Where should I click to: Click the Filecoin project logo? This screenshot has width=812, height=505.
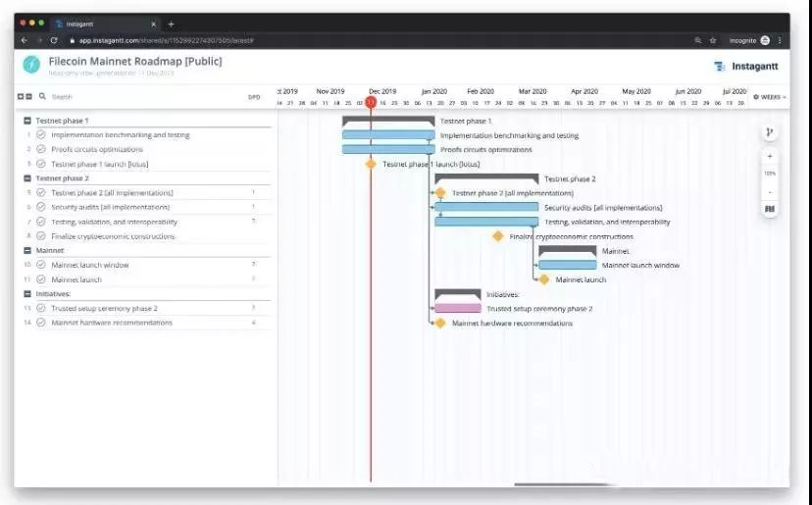pyautogui.click(x=31, y=64)
